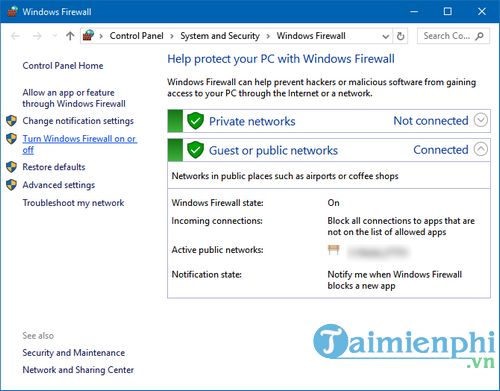This screenshot has height=391, width=500.
Task: Click Restore defaults link
Action: [54, 167]
